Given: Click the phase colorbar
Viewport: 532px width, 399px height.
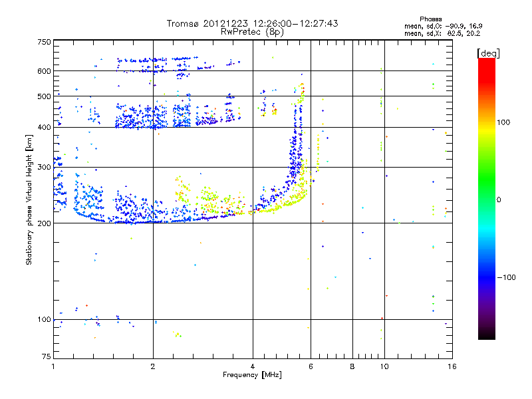Looking at the screenshot, I should click(x=487, y=198).
